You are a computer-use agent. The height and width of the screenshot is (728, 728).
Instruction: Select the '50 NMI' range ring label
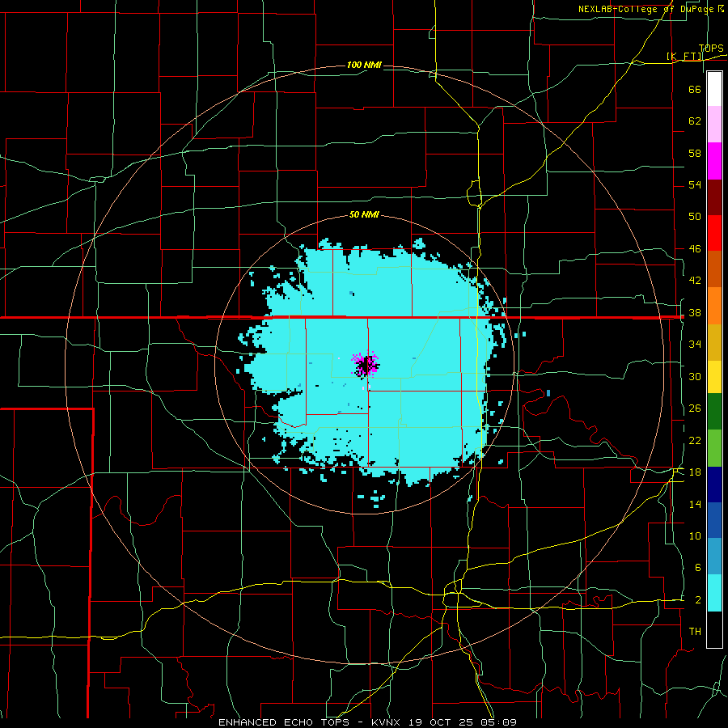click(x=364, y=214)
